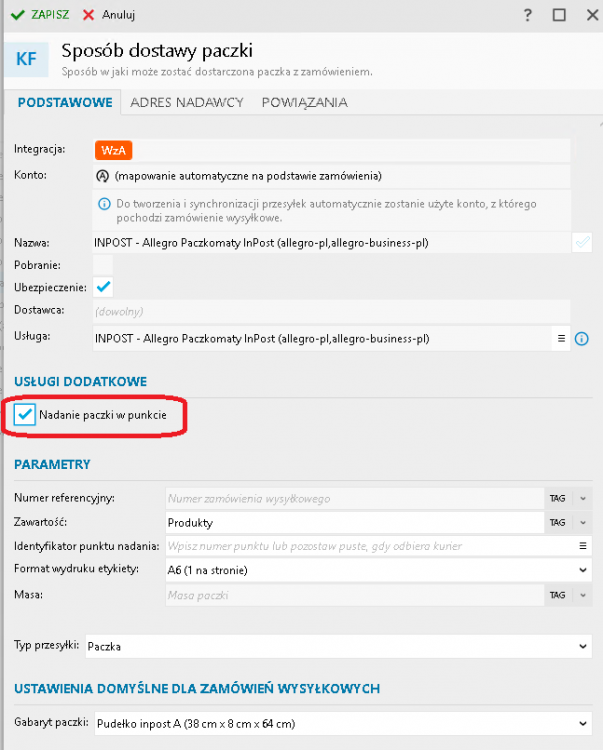Open TAG dropdown for Numer referencyjny

[568, 498]
